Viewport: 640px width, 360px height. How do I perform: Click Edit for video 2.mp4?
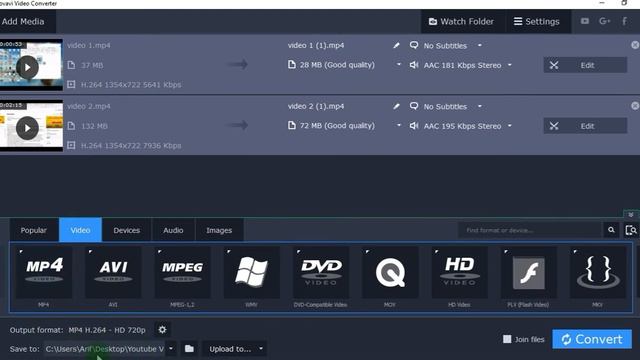point(585,126)
